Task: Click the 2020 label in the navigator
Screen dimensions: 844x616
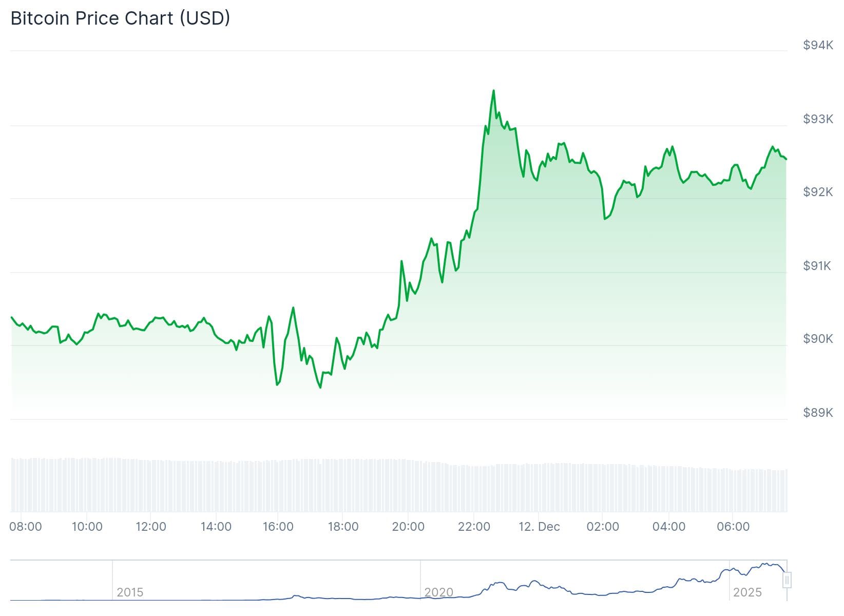Action: [439, 592]
